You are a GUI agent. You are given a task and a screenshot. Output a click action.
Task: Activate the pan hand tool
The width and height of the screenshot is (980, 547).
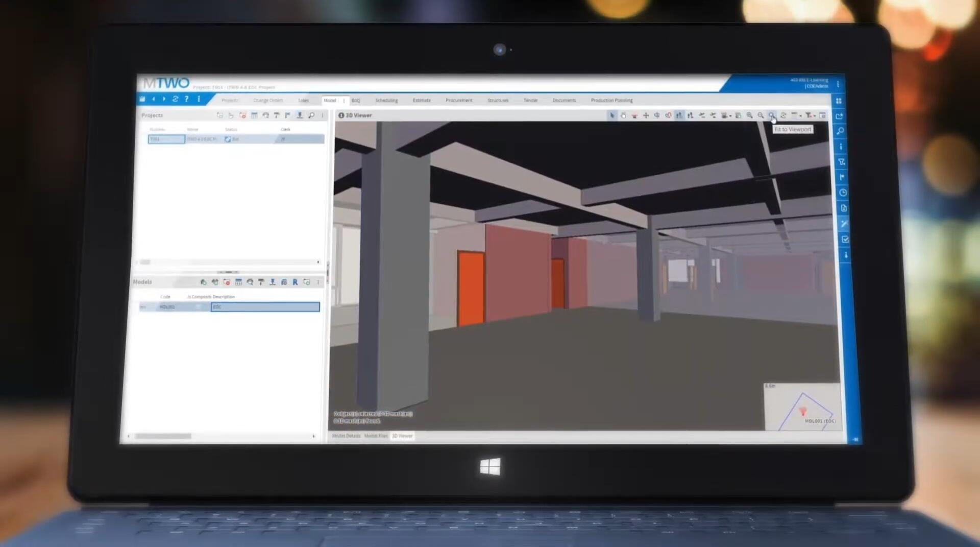tap(623, 115)
